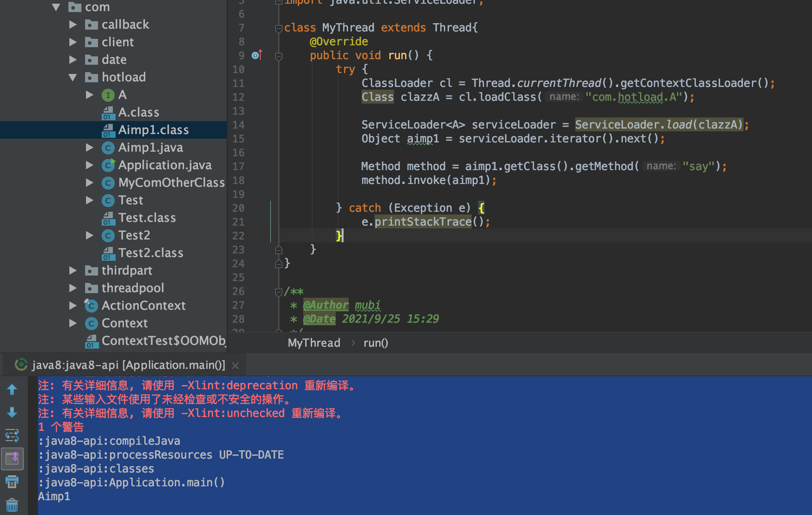Viewport: 812px width, 515px height.
Task: Click the run-class icon on Application.java
Action: coord(108,165)
